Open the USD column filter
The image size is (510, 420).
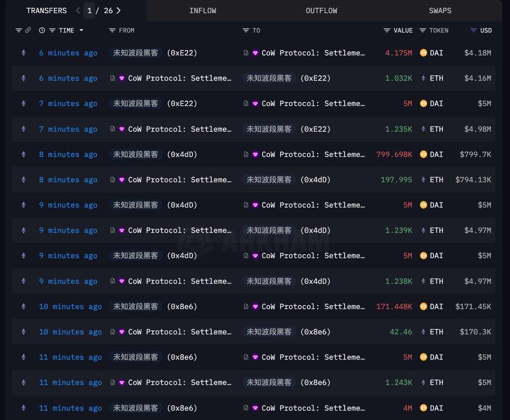(x=473, y=30)
